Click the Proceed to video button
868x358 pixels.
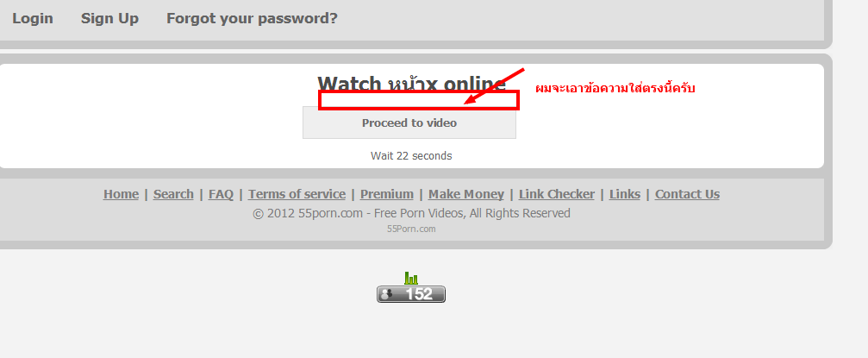pos(409,122)
